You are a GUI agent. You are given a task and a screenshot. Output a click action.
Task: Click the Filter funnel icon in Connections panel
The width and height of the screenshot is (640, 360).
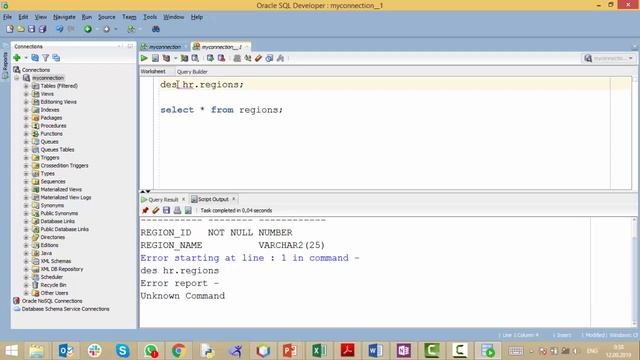point(46,58)
